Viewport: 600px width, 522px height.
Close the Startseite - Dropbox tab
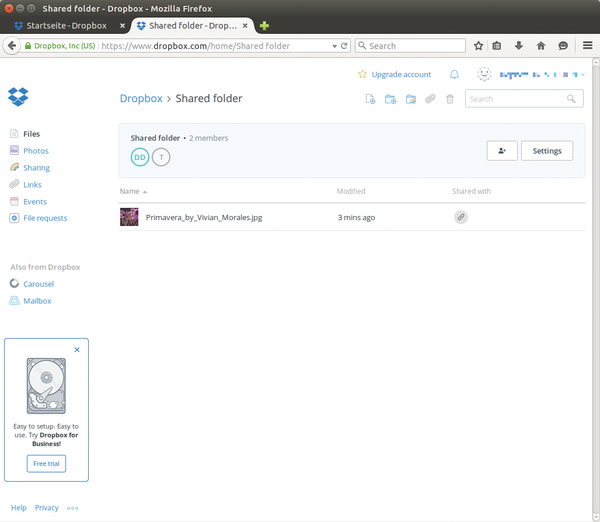pyautogui.click(x=122, y=26)
